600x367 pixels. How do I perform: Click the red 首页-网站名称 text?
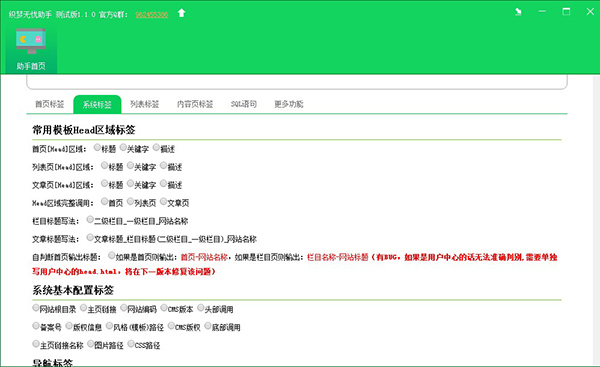204,257
